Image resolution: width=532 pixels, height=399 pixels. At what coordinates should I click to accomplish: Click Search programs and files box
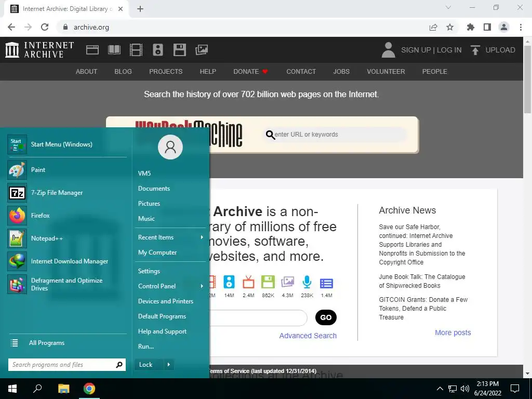tap(67, 365)
